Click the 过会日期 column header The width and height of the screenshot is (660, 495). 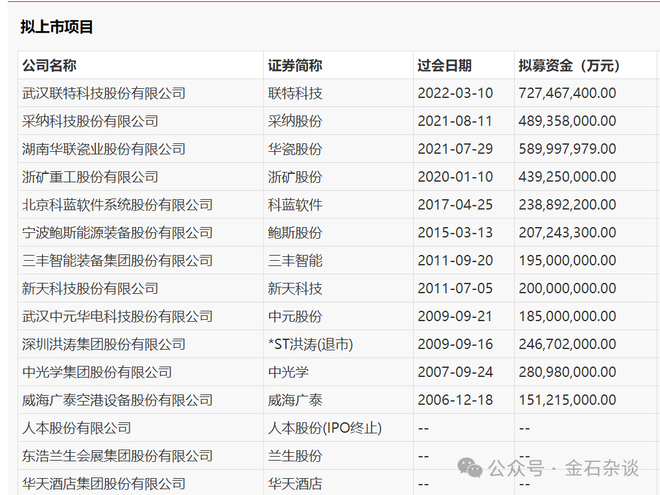tap(444, 65)
